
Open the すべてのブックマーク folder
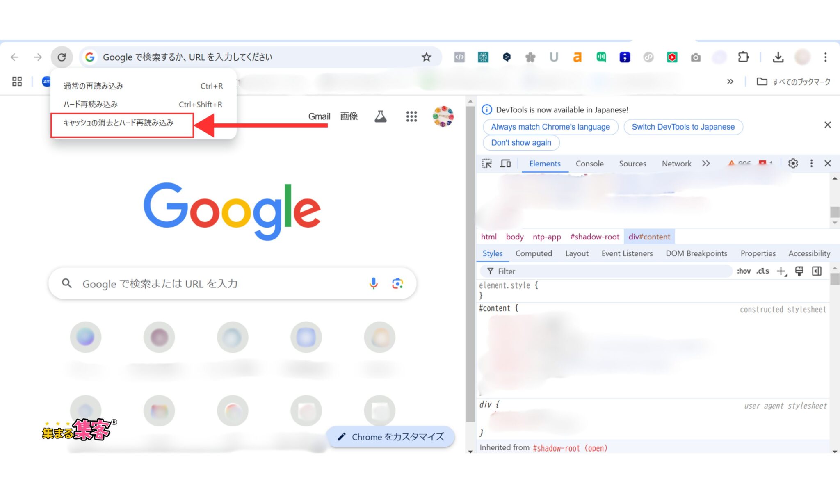point(793,82)
